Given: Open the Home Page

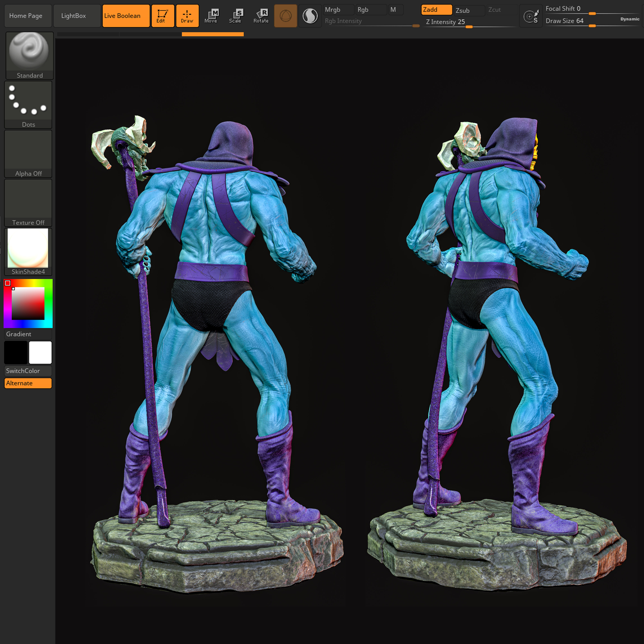Looking at the screenshot, I should pyautogui.click(x=28, y=16).
